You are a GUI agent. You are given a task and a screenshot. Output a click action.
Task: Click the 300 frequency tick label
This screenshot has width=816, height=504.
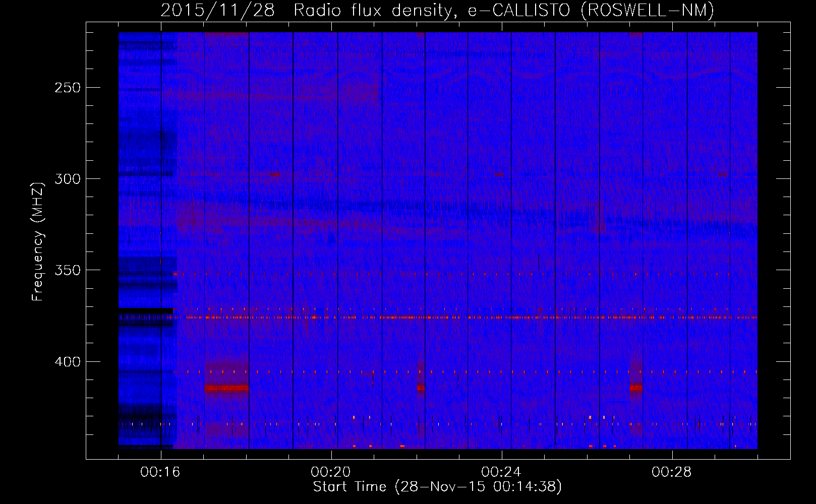(x=67, y=179)
